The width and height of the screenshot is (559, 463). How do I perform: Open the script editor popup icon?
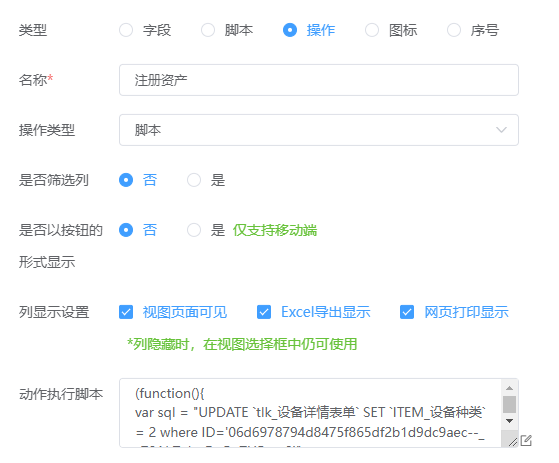(x=526, y=441)
